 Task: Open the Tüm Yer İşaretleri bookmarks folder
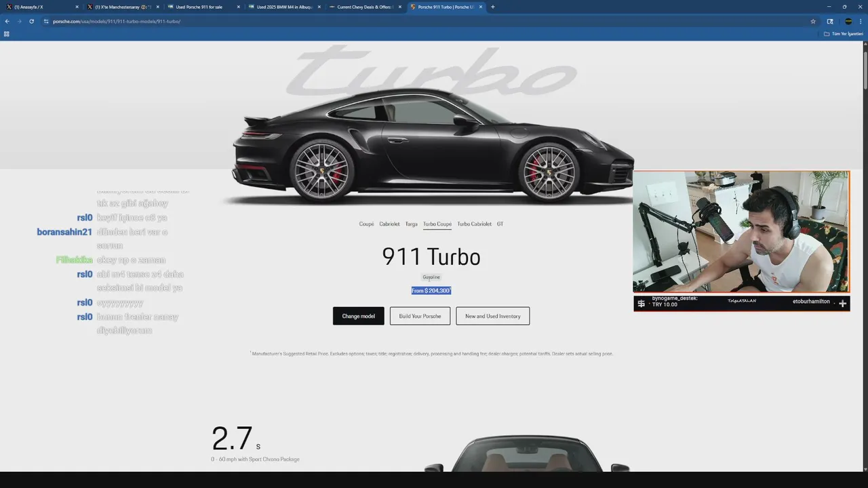pyautogui.click(x=843, y=34)
